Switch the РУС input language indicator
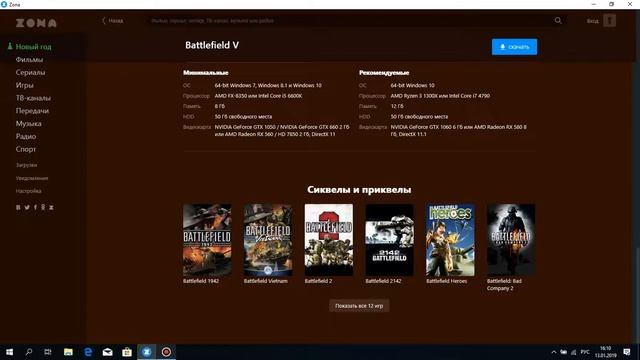 point(585,352)
